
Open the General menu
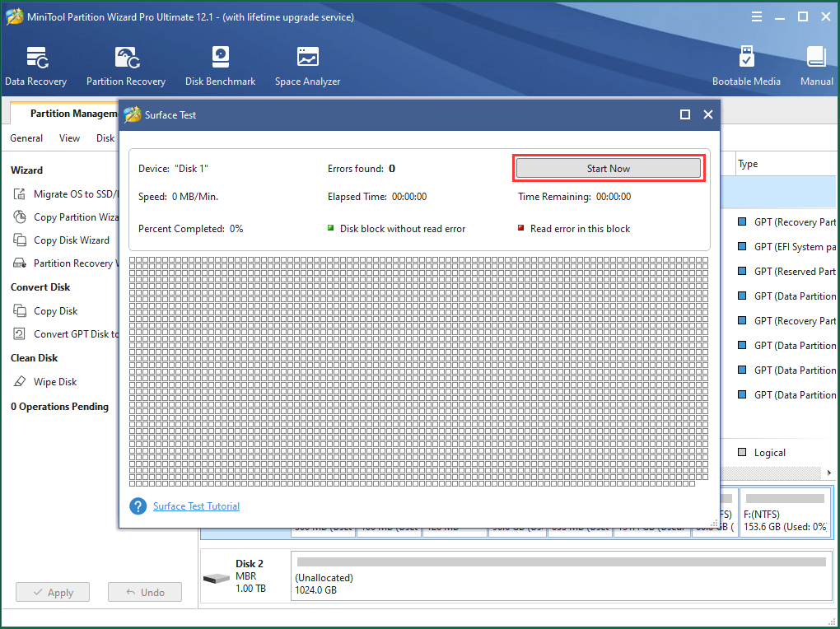[26, 138]
